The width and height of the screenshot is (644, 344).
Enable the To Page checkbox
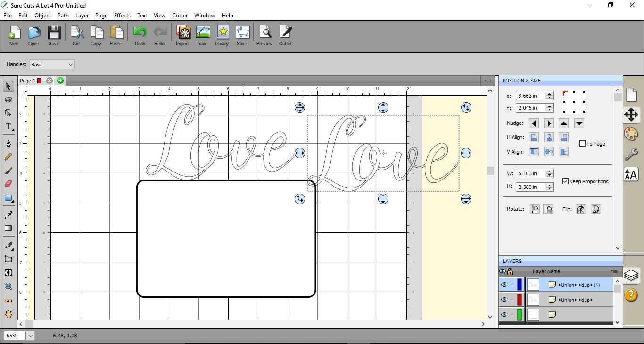(x=582, y=144)
